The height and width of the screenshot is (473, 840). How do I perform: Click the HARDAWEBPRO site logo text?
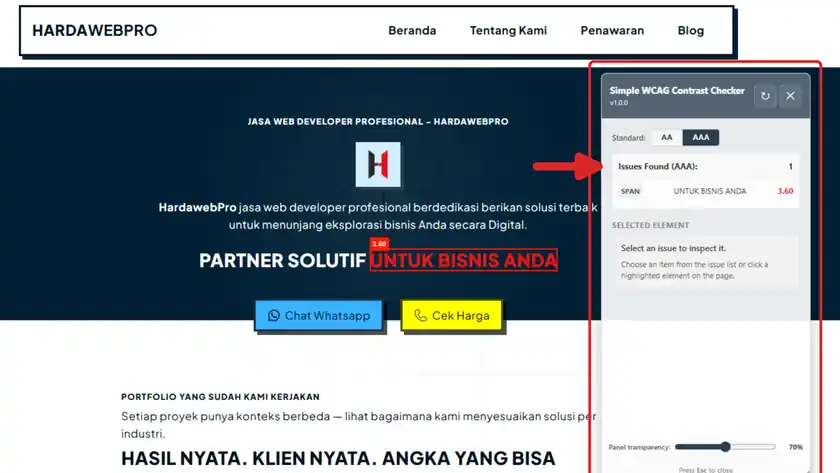pyautogui.click(x=95, y=31)
